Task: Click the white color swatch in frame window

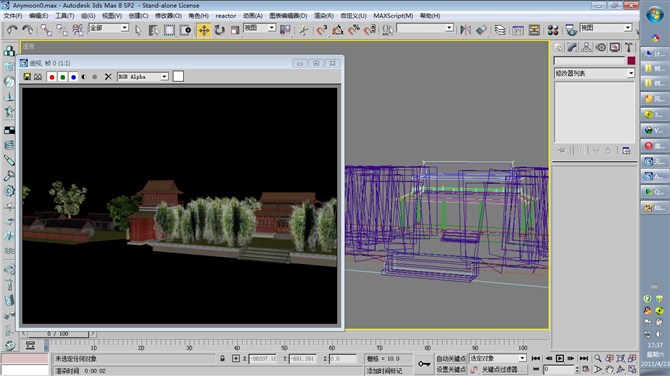Action: point(178,76)
